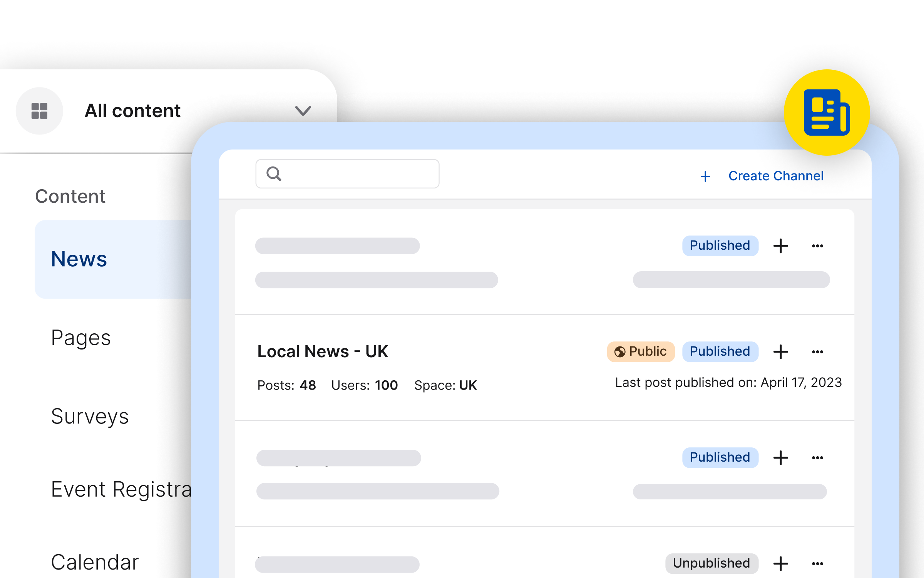Click the Space: UK label

[445, 385]
